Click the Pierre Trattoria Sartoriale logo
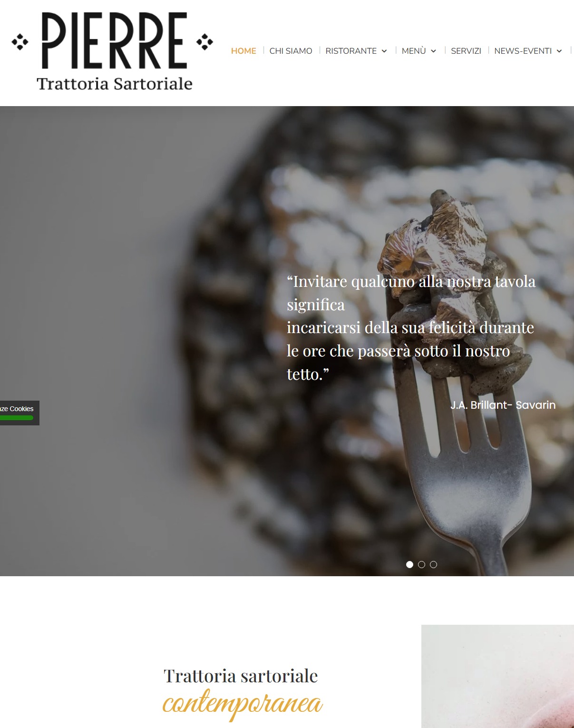This screenshot has height=728, width=574. [112, 51]
